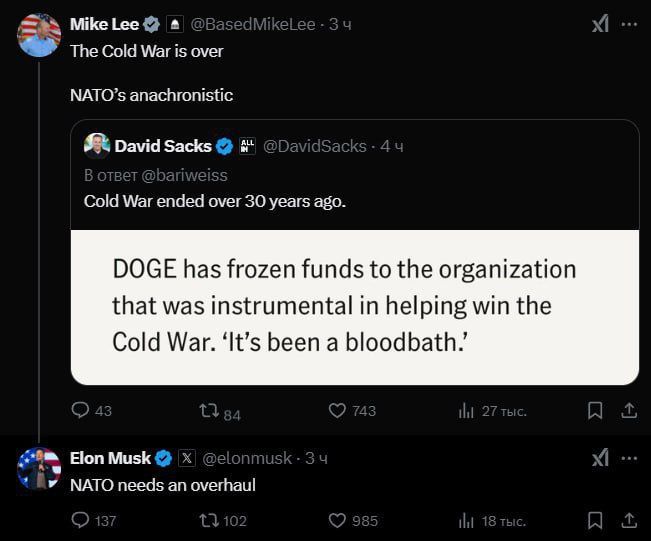This screenshot has height=541, width=651.
Task: Open Mike Lee's profile name link
Action: point(104,25)
